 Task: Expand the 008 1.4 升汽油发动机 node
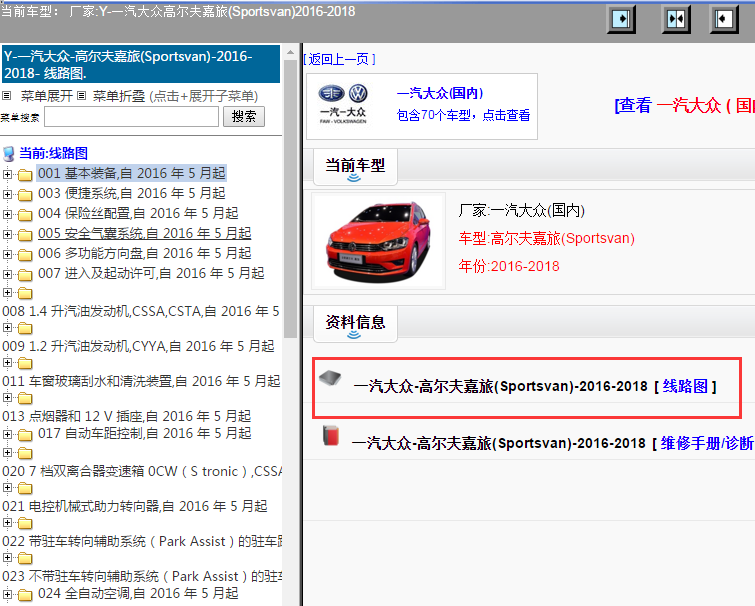pos(7,293)
